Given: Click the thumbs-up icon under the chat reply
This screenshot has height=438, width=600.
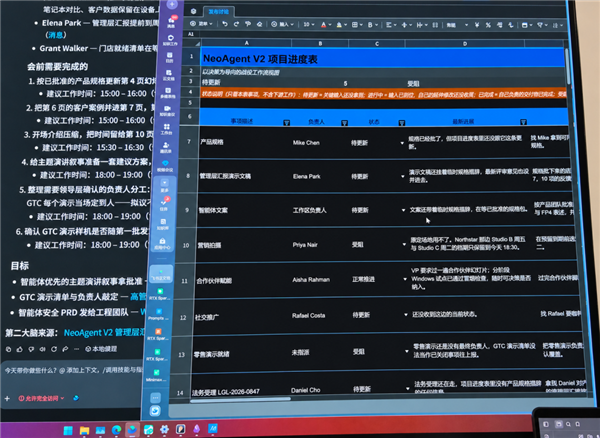Looking at the screenshot, I should [x=20, y=349].
